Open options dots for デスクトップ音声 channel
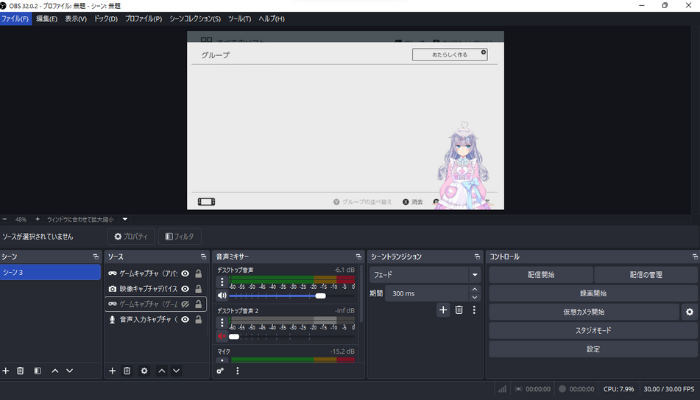The image size is (700, 400). click(222, 282)
